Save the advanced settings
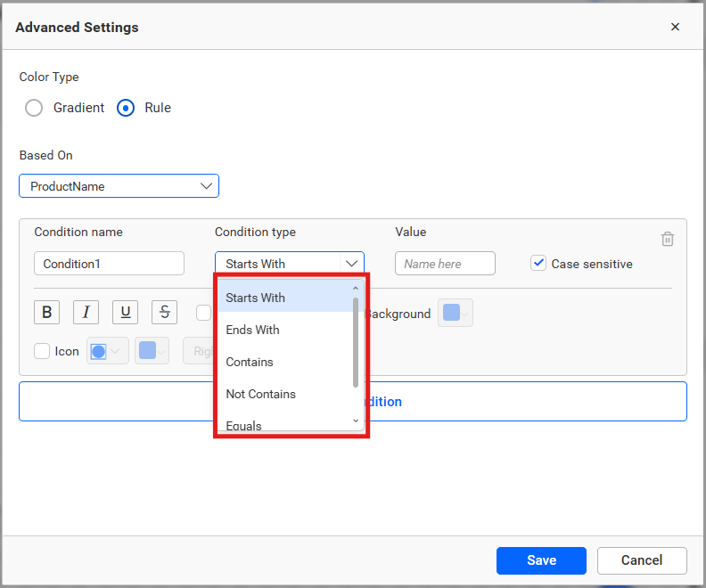Screen dimensions: 706x588 [541, 560]
